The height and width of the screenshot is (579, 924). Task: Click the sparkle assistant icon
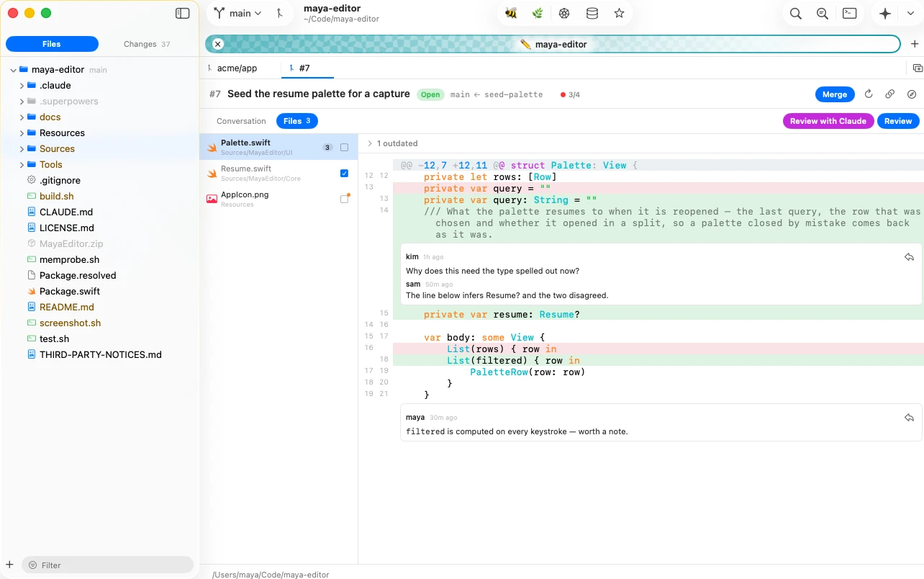885,13
